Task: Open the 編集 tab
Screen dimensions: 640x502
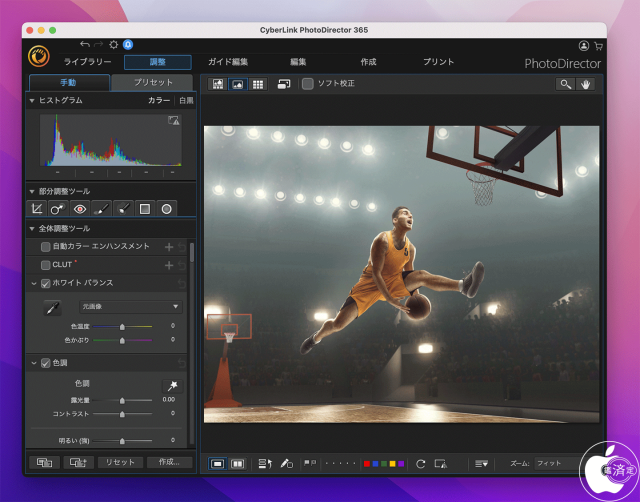Action: (x=298, y=62)
